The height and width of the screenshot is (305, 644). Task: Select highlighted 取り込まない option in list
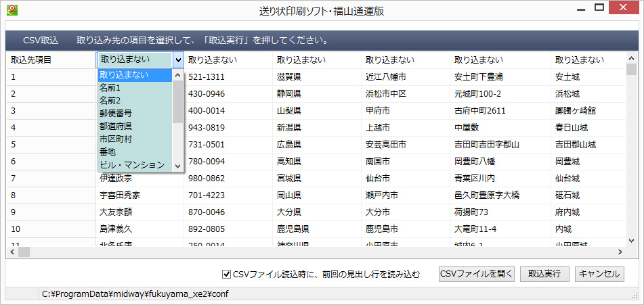(135, 75)
